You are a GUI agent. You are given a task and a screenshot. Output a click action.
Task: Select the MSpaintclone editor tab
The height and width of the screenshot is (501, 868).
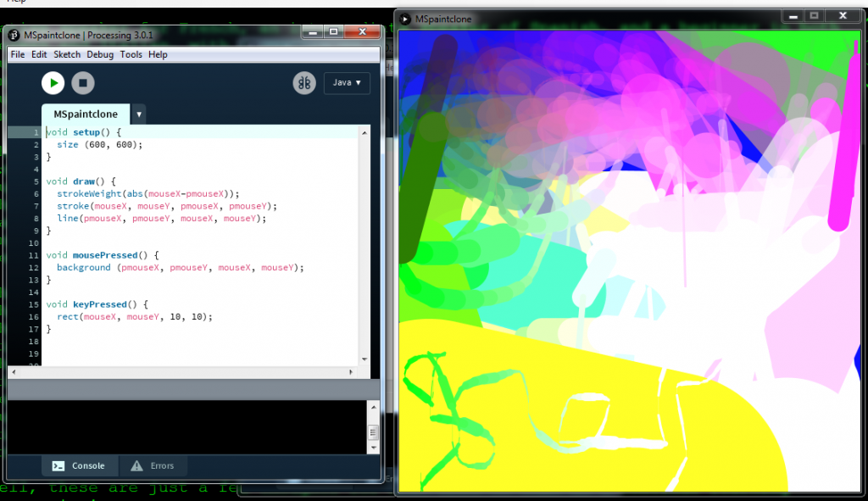[86, 114]
